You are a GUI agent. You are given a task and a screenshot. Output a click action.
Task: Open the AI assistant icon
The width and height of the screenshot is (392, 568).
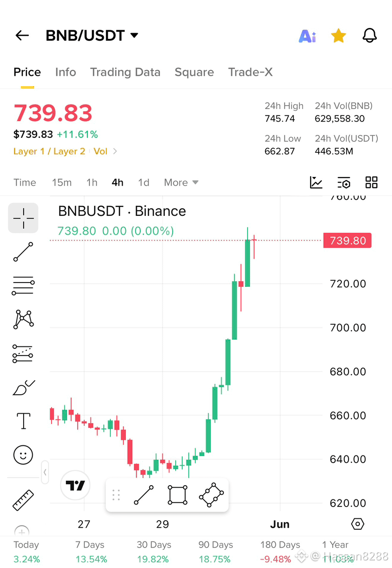coord(307,36)
